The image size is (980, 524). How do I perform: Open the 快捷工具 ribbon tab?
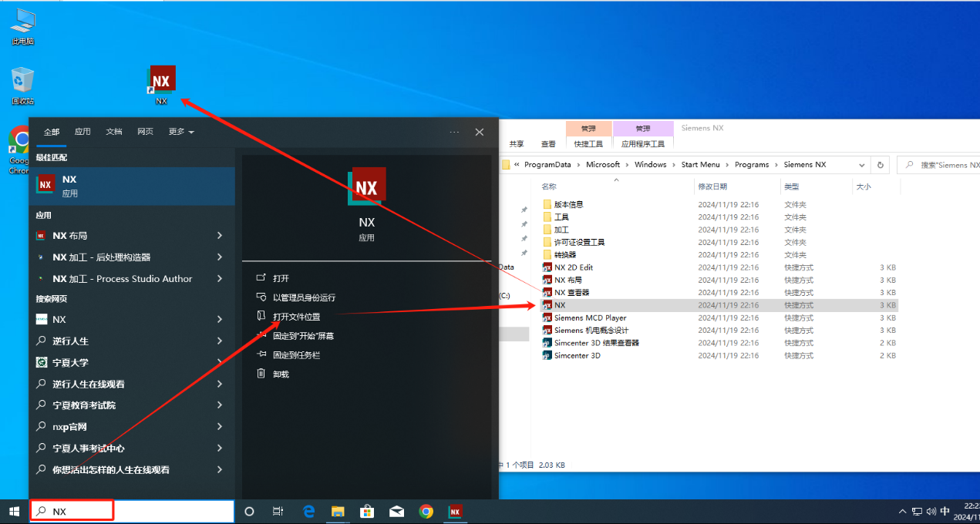(x=588, y=144)
